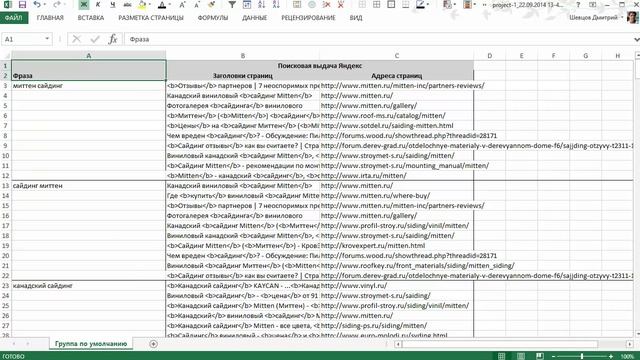The image size is (640, 360).
Task: Click the custom sort icon next to funnel
Action: (x=247, y=4)
